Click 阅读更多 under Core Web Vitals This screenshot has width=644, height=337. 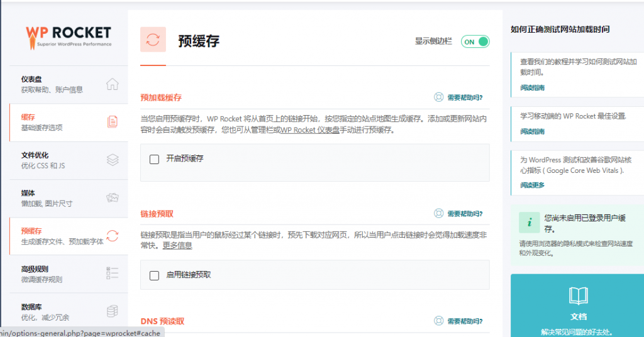point(532,185)
